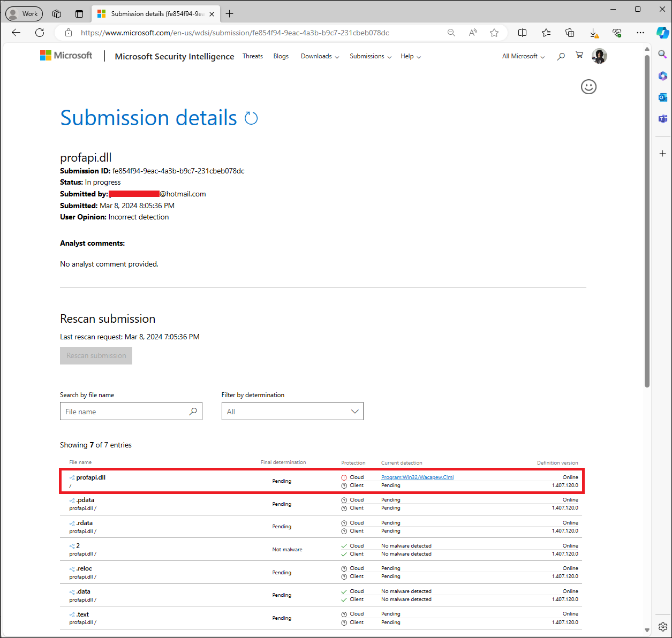The width and height of the screenshot is (672, 638).
Task: Expand Help menu
Action: (411, 56)
